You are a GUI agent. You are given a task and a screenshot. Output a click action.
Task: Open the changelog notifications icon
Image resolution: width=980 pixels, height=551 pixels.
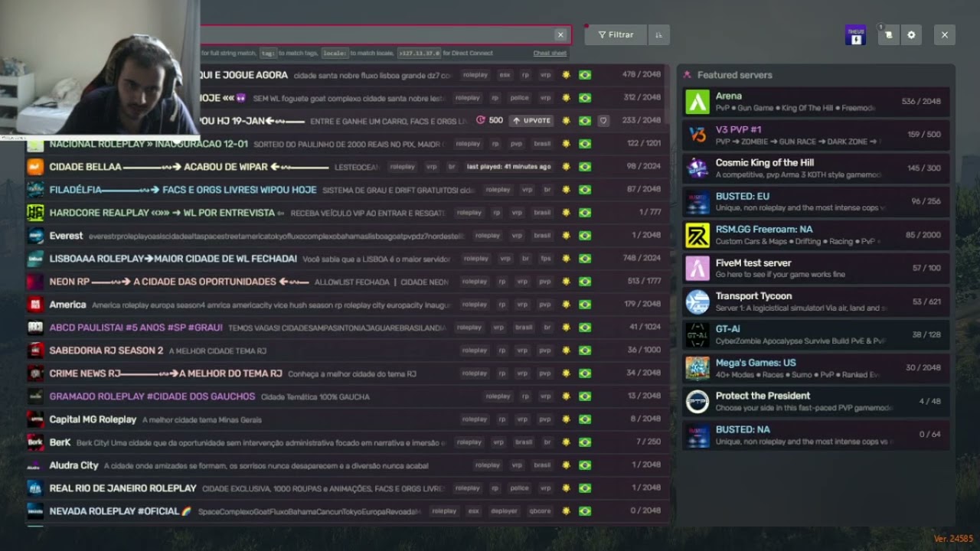click(x=888, y=35)
